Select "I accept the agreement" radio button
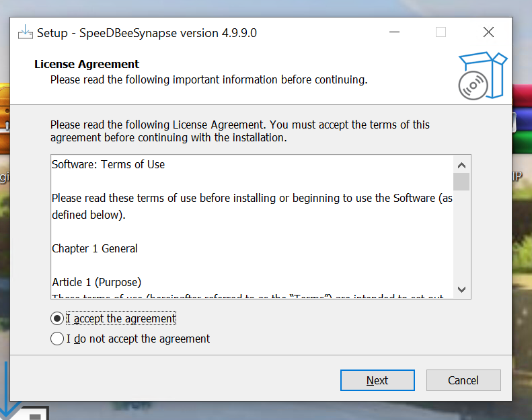This screenshot has height=420, width=532. [x=57, y=318]
